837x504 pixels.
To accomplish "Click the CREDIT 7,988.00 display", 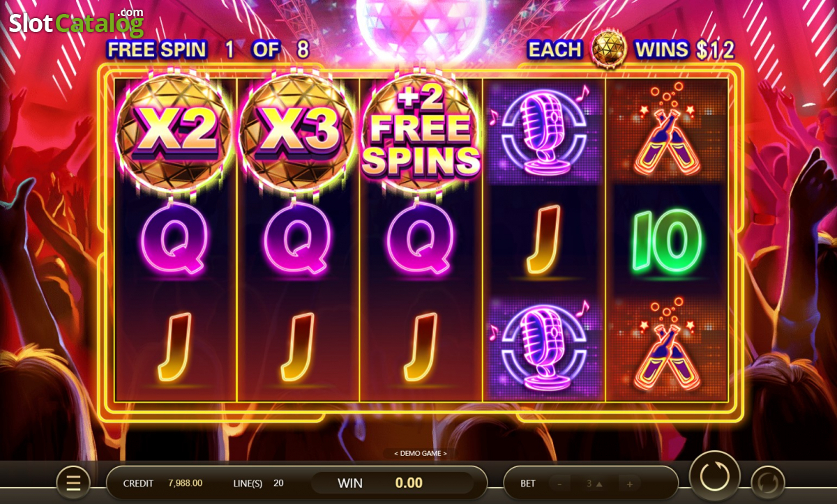I will pos(163,482).
